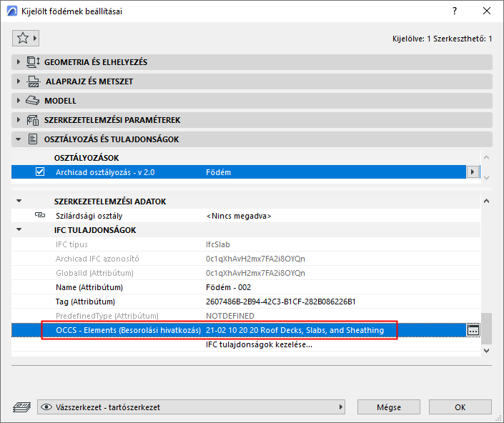
Task: Click the Kijelölve: 1 Szerkeszthető: 1 status text
Action: pos(442,39)
